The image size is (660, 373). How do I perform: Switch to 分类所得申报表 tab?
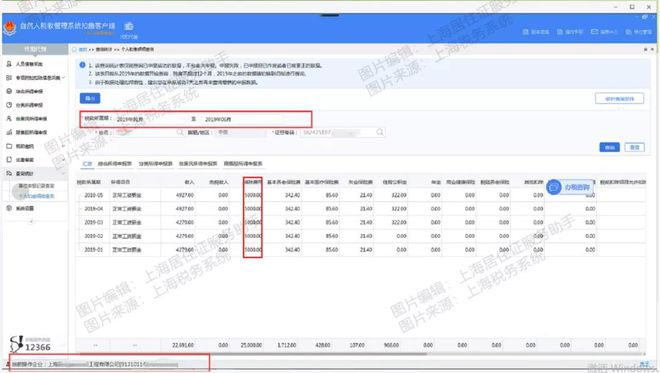point(155,164)
